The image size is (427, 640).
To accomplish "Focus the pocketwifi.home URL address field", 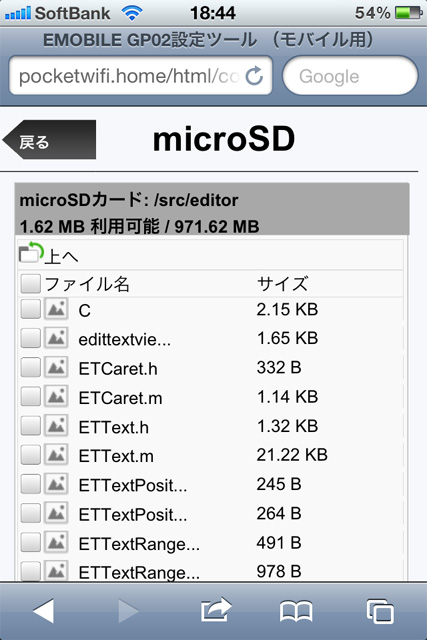I will coord(141,76).
